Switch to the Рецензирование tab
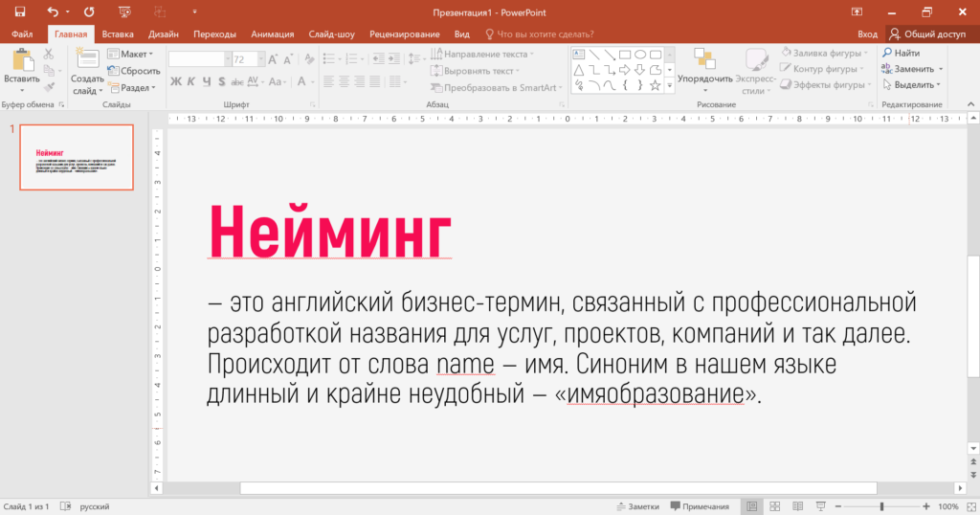This screenshot has height=515, width=980. [405, 34]
